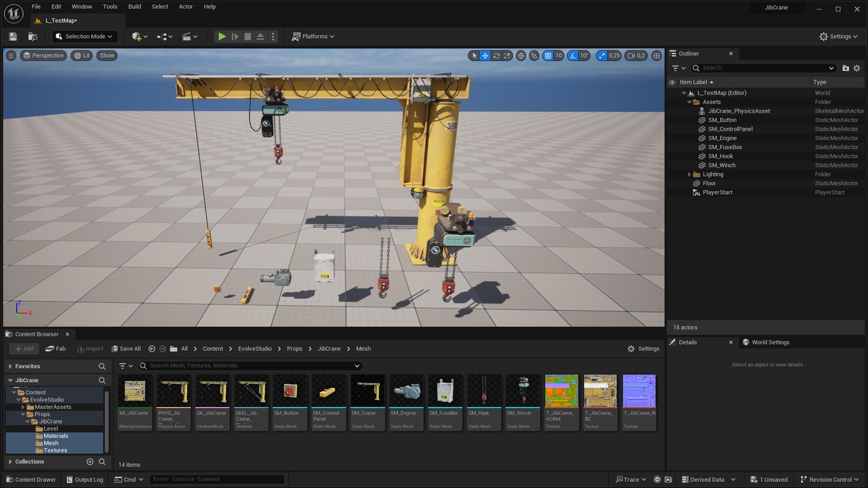Screen dimensions: 868x488
Task: Open the Cinematics clapperboard dropdown
Action: [190, 37]
